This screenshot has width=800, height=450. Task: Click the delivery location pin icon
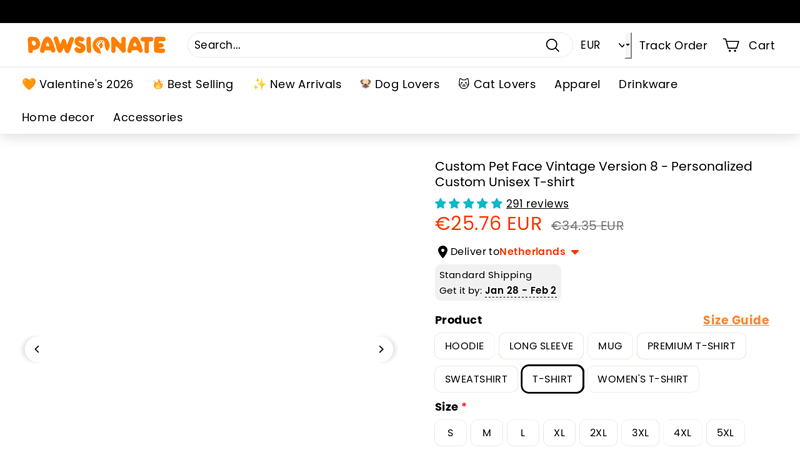point(442,252)
